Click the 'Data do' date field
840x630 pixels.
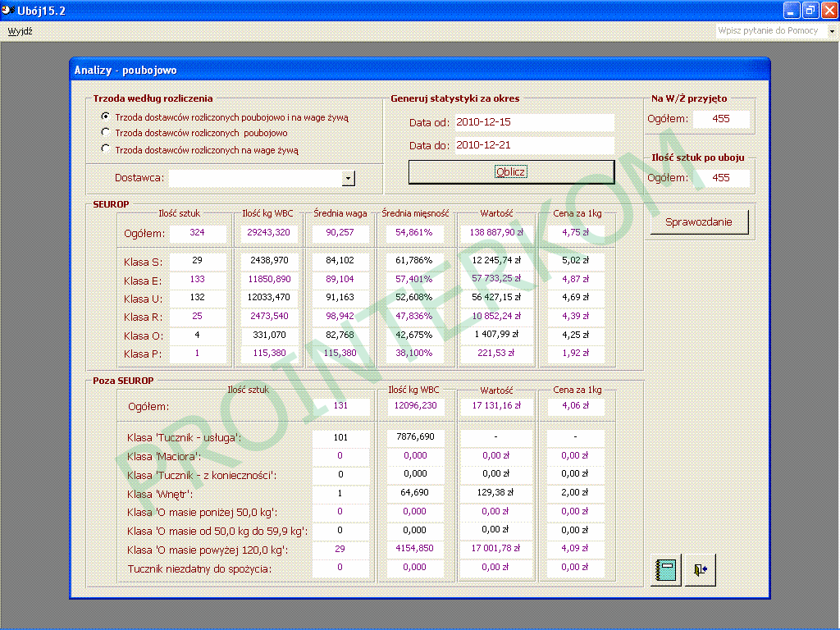[534, 145]
